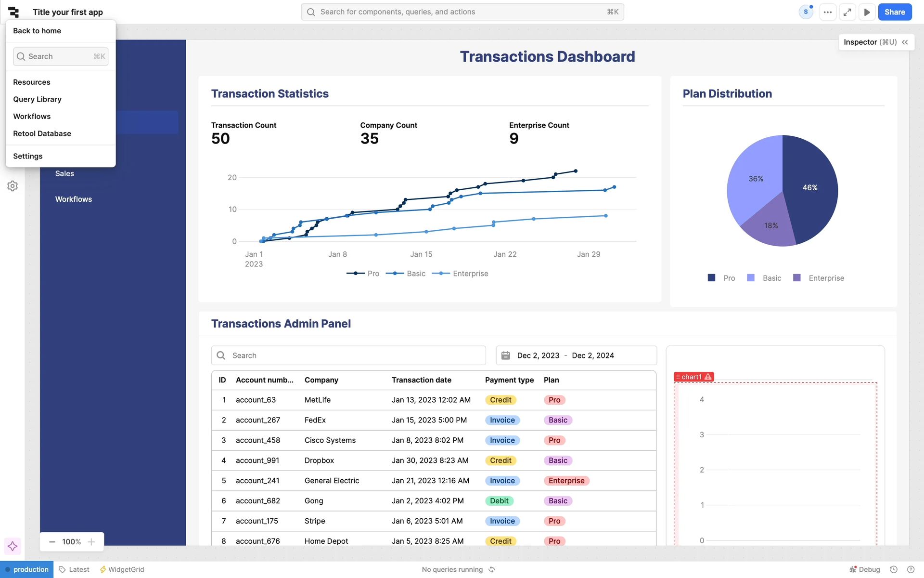The width and height of the screenshot is (924, 578).
Task: Click the Credit tag in Dropbox row
Action: [x=500, y=460]
